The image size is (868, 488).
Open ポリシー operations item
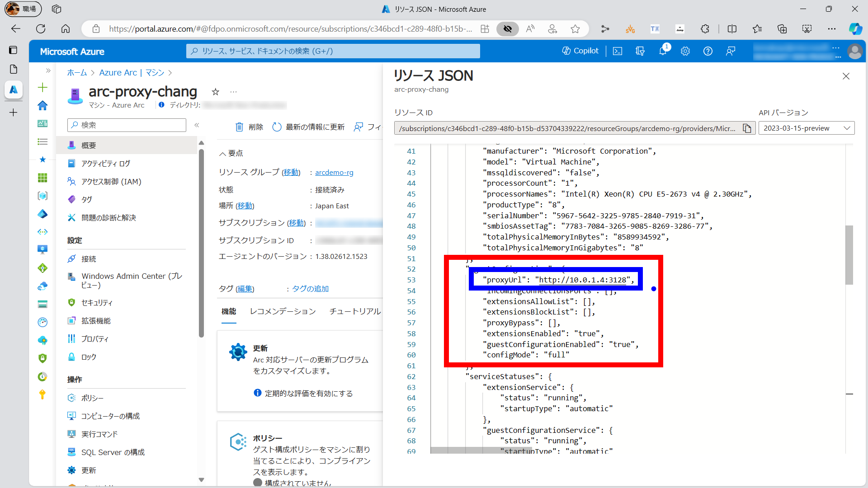click(x=127, y=398)
